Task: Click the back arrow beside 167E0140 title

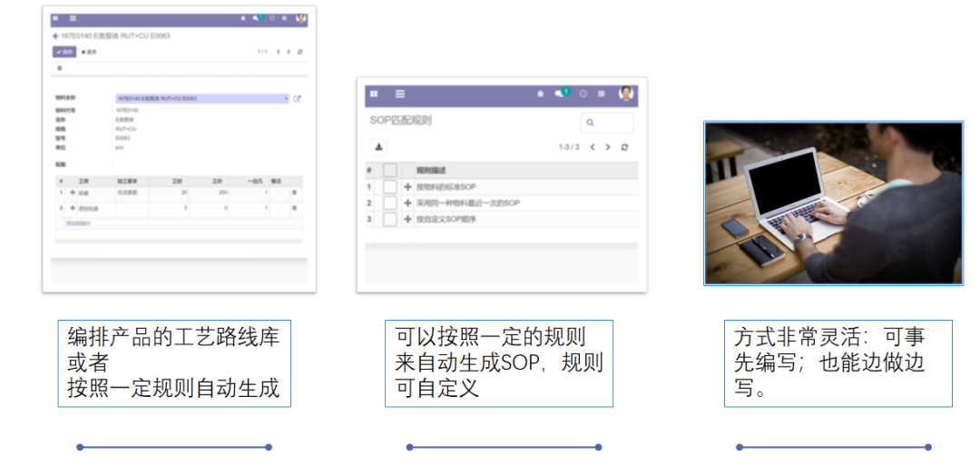Action: click(x=55, y=36)
